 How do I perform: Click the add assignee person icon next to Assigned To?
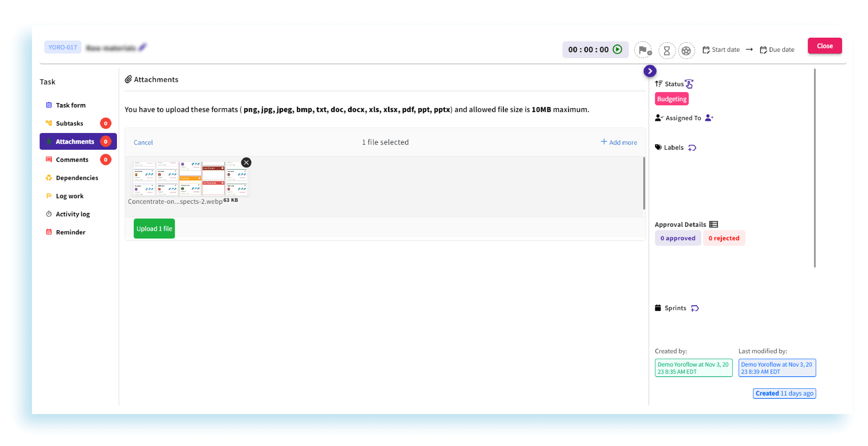710,118
